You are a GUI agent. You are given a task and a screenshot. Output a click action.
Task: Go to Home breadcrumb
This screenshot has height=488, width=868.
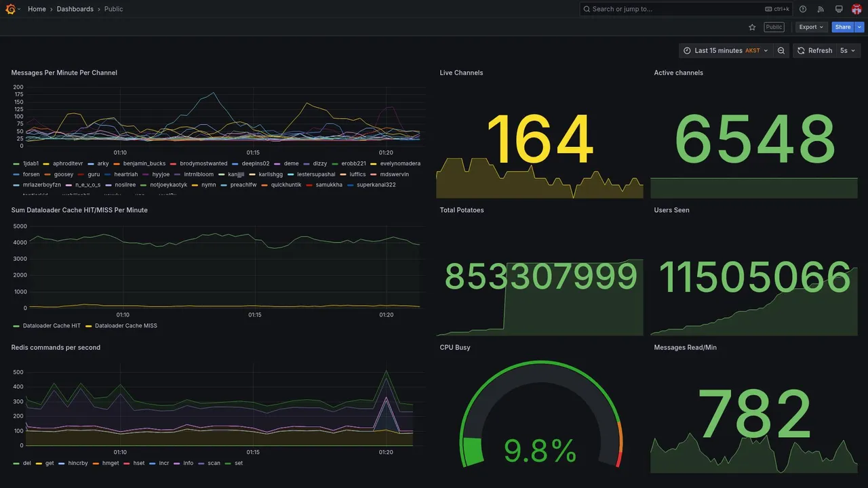[x=37, y=9]
